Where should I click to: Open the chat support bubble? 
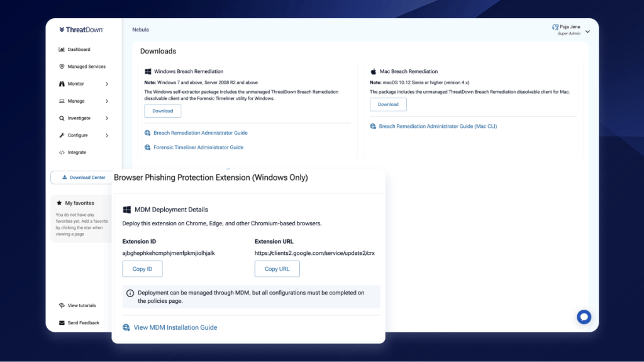tap(584, 317)
